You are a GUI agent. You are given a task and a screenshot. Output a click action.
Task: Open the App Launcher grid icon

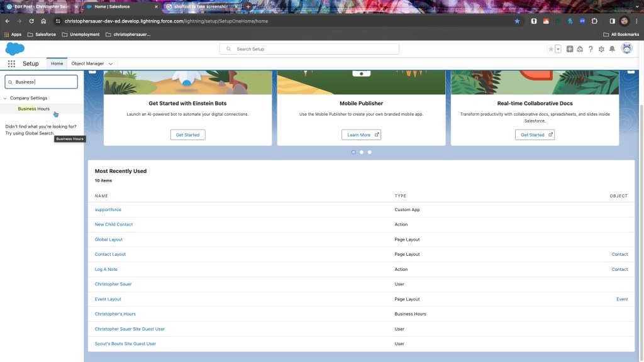[x=11, y=63]
